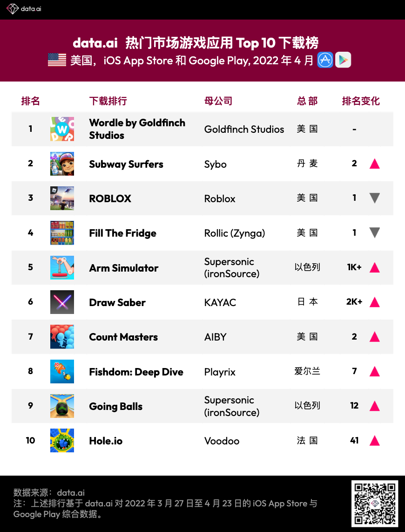Click the Wordle by Goldfinch Studios app icon
The image size is (405, 532).
pos(62,129)
